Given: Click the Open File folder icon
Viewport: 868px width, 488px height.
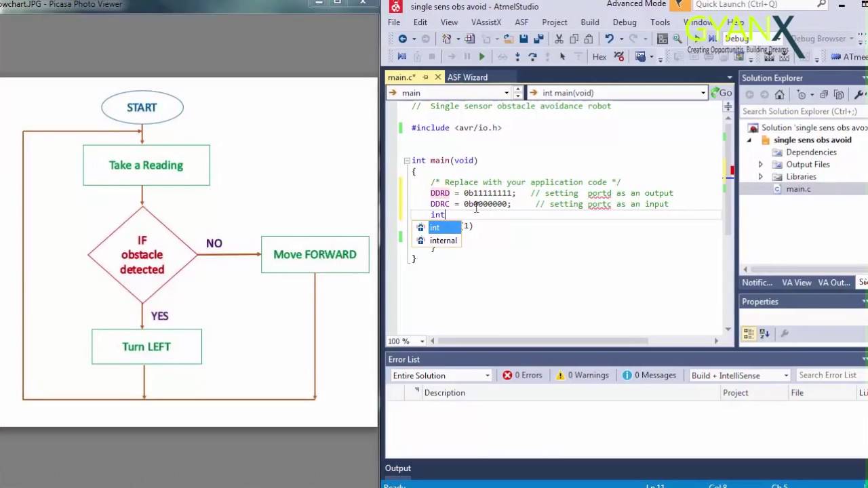Looking at the screenshot, I should (509, 39).
